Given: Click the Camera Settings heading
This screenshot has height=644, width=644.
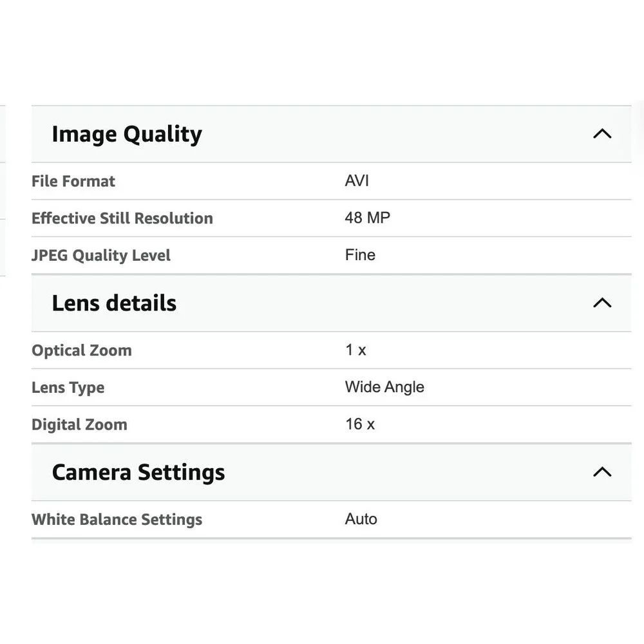Looking at the screenshot, I should coord(138,472).
